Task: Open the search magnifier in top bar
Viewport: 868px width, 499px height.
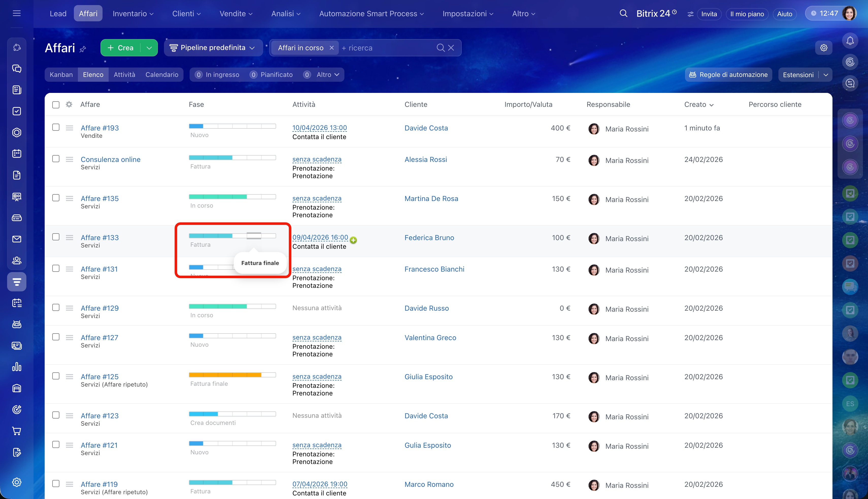Action: point(623,14)
